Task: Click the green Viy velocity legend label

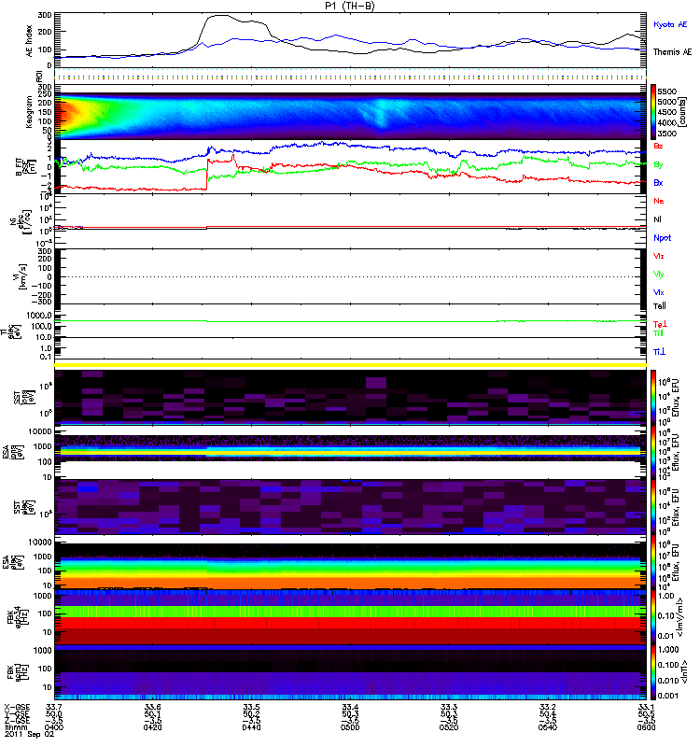Action: (659, 275)
